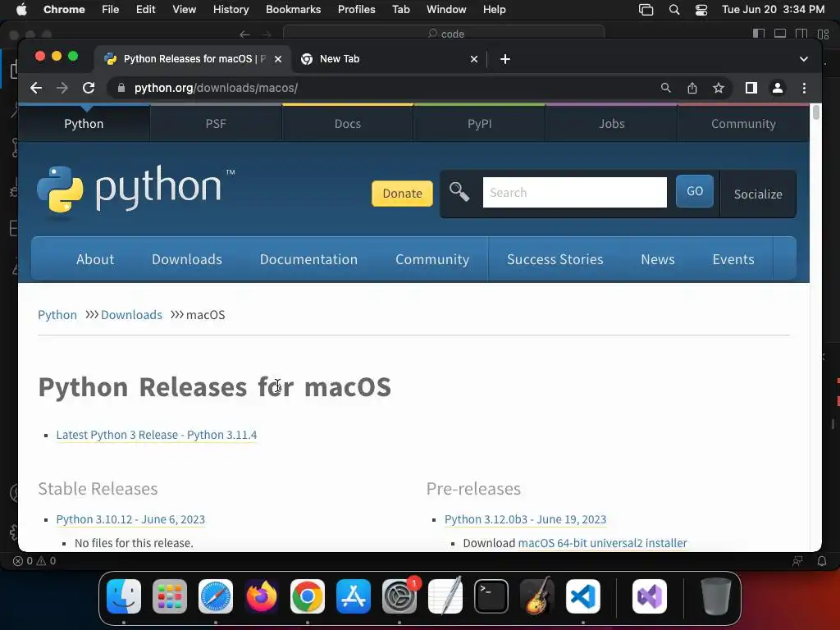Open Chrome three-dot menu
Viewport: 840px width, 630px height.
(804, 88)
